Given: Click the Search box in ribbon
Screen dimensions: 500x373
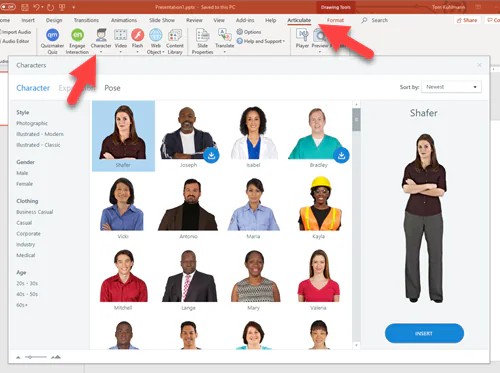Looking at the screenshot, I should point(375,20).
